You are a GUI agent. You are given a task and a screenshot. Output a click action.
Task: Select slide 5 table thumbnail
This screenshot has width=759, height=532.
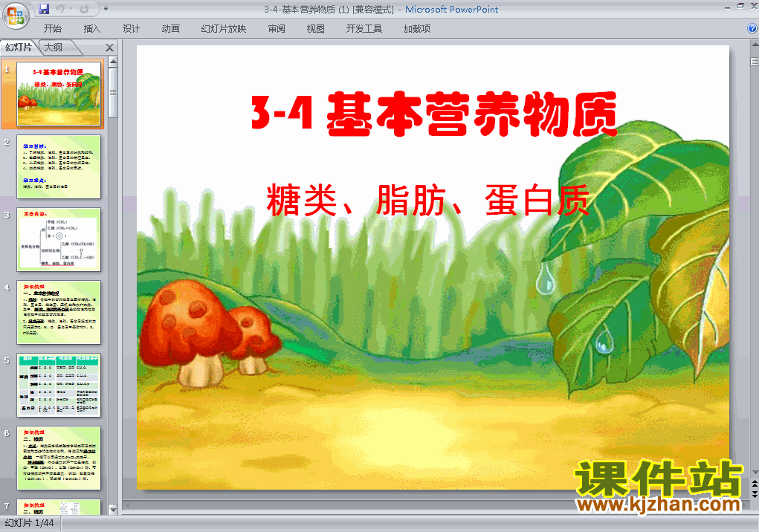59,386
